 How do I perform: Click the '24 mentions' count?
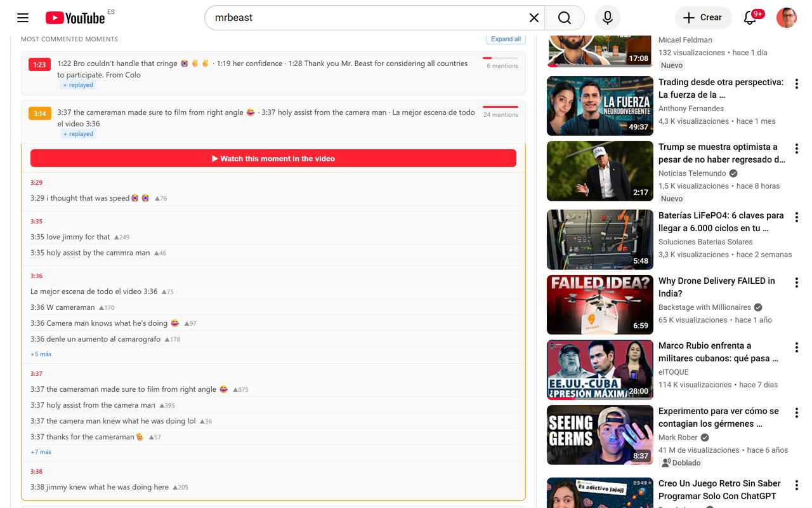pos(501,115)
